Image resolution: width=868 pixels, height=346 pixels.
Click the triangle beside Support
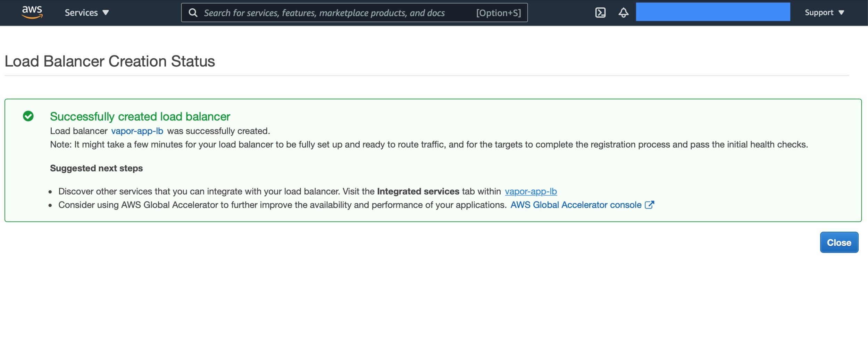(x=841, y=13)
